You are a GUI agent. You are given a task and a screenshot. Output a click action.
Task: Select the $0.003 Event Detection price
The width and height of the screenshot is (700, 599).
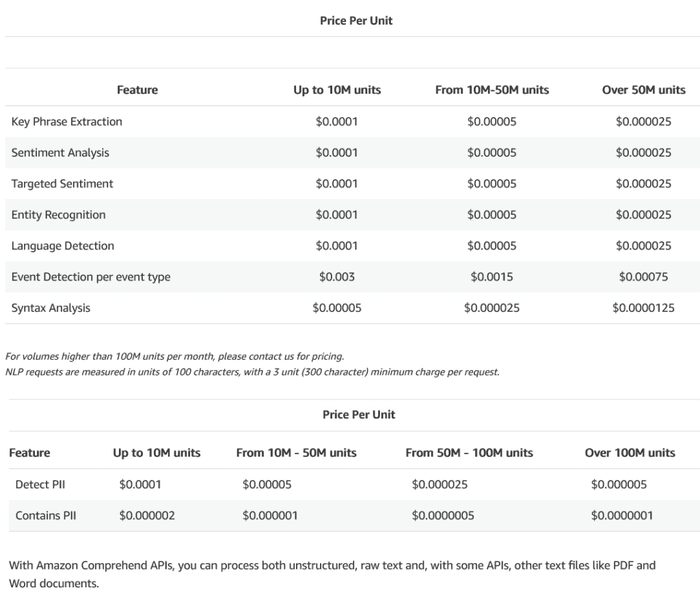(337, 277)
